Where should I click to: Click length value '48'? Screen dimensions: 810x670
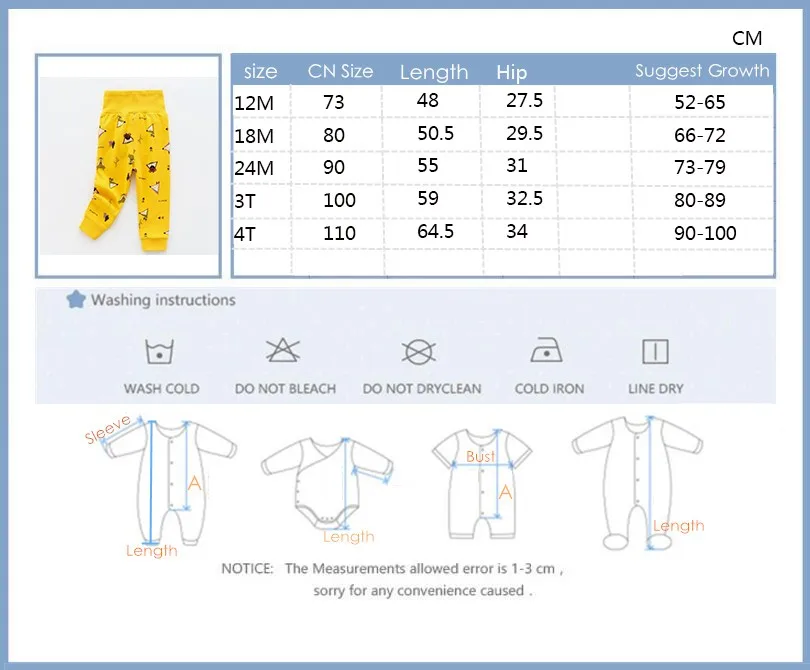428,100
